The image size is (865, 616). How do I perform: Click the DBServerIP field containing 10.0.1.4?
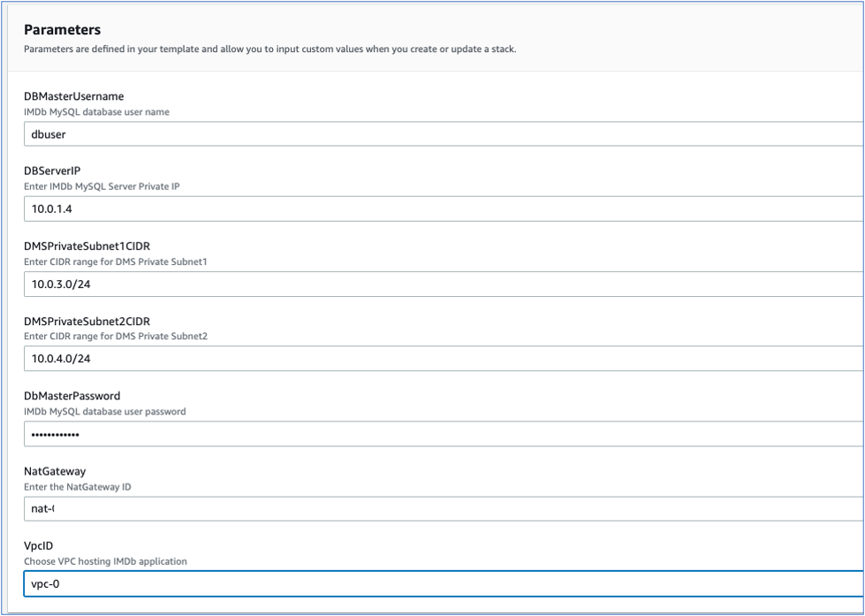[353, 209]
